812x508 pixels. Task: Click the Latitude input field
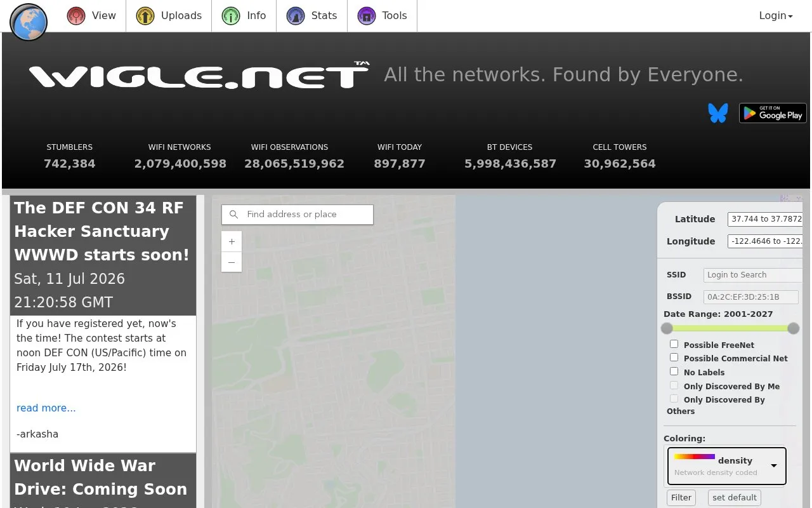[765, 219]
